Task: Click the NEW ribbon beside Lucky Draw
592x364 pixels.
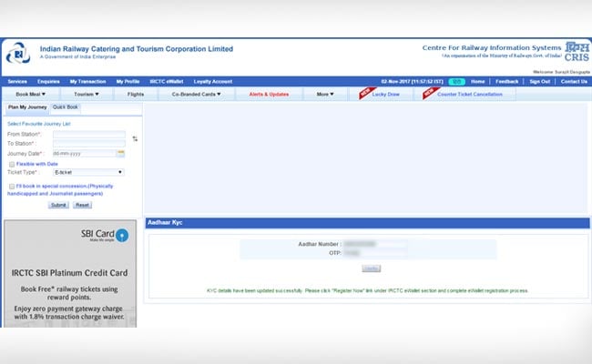Action: tap(366, 93)
